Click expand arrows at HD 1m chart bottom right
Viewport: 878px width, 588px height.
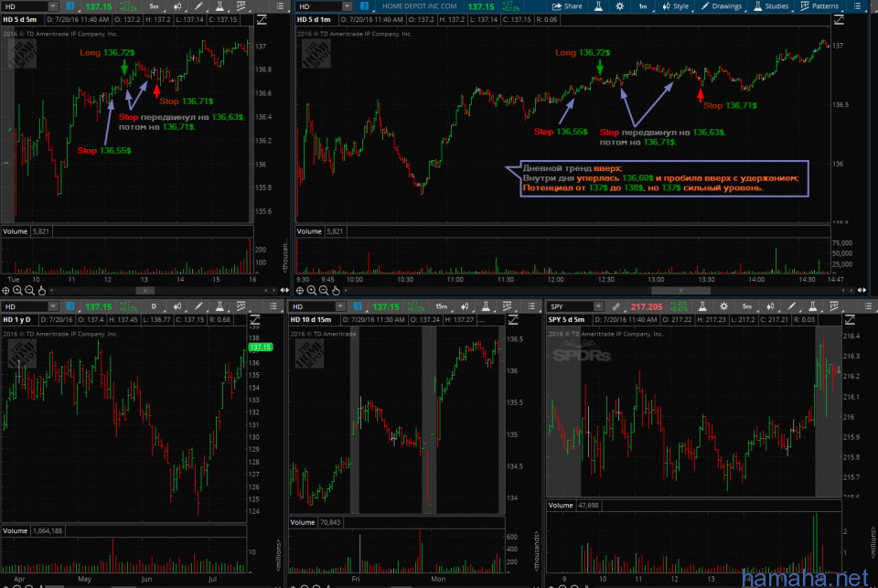tap(862, 291)
